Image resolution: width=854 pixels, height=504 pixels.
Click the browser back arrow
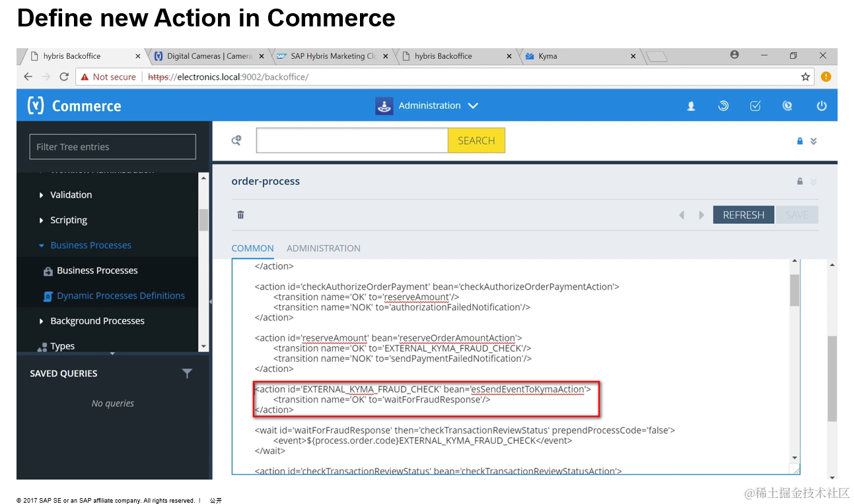tap(28, 77)
